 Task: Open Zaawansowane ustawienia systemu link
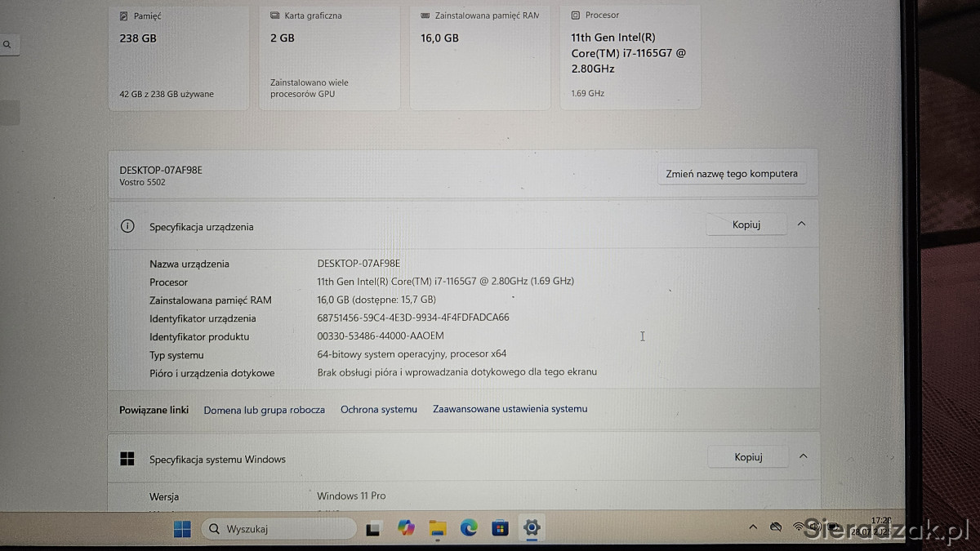tap(510, 409)
